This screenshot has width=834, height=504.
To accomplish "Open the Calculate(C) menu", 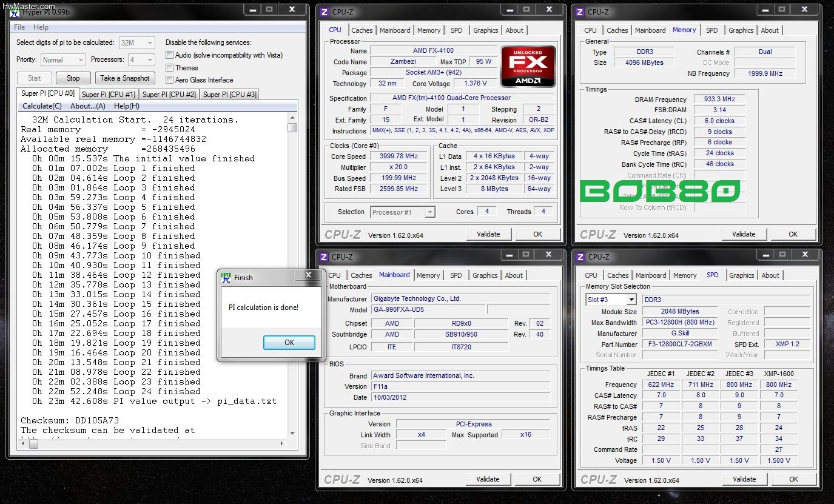I will [42, 106].
